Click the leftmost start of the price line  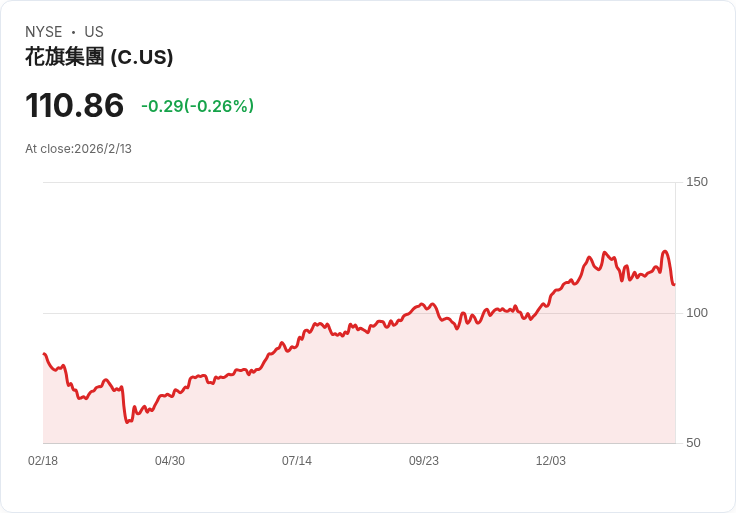pyautogui.click(x=44, y=354)
